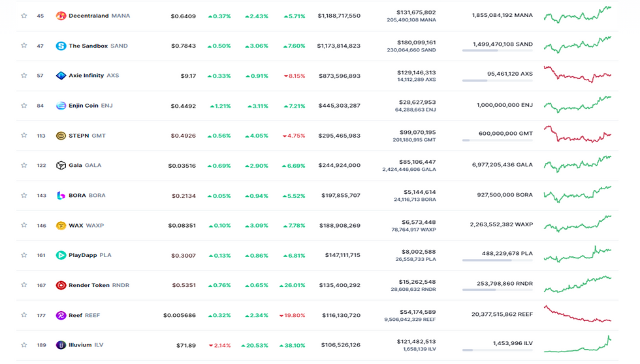
Task: Click the Axie Infinity coin logo
Action: 61,76
